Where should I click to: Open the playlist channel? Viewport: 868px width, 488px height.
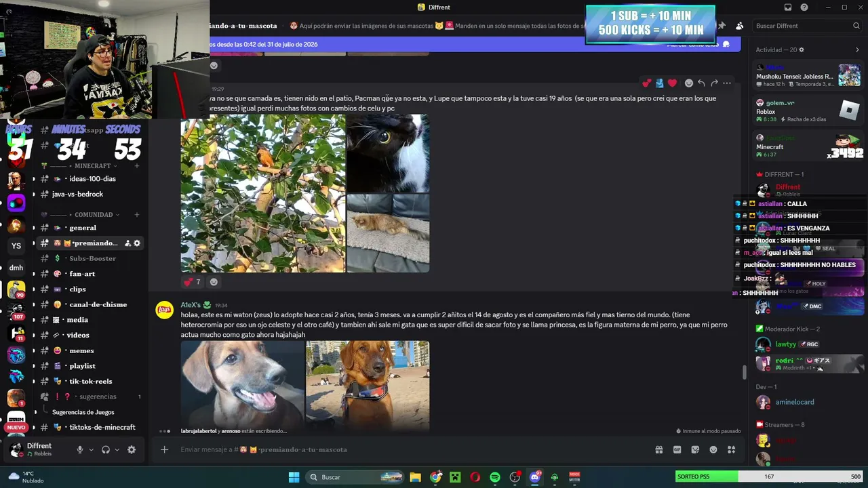83,366
